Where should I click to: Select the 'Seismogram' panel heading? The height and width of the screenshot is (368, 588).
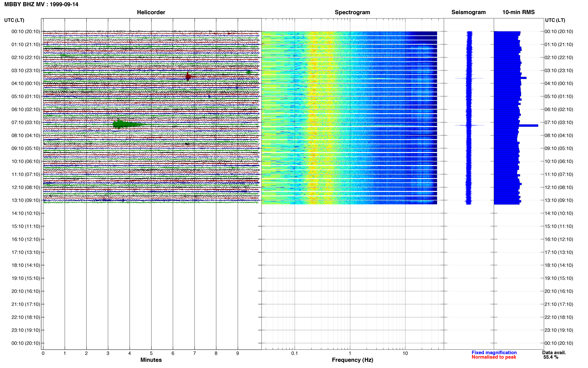pos(468,12)
